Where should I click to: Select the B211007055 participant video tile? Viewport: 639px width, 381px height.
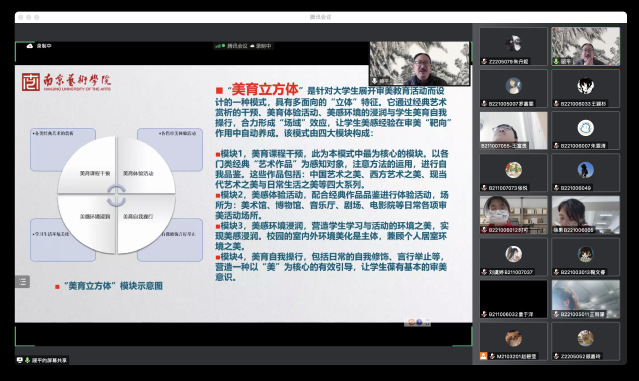tap(513, 130)
